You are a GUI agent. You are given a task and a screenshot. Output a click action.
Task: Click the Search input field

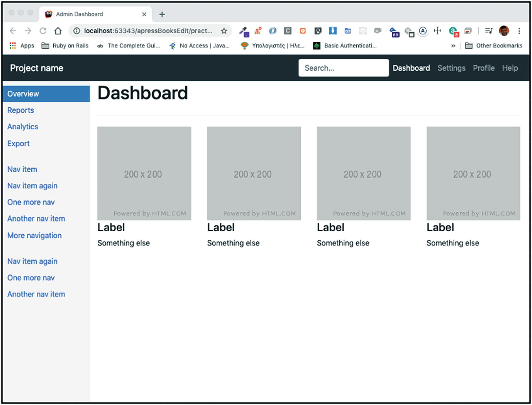click(343, 68)
